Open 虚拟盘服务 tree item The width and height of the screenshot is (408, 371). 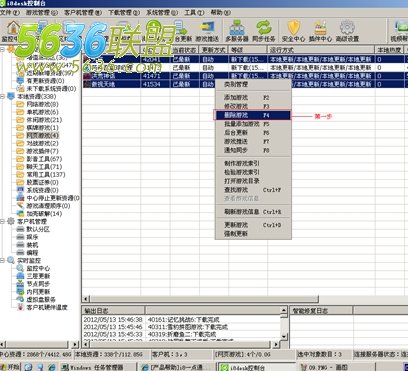tap(36, 300)
